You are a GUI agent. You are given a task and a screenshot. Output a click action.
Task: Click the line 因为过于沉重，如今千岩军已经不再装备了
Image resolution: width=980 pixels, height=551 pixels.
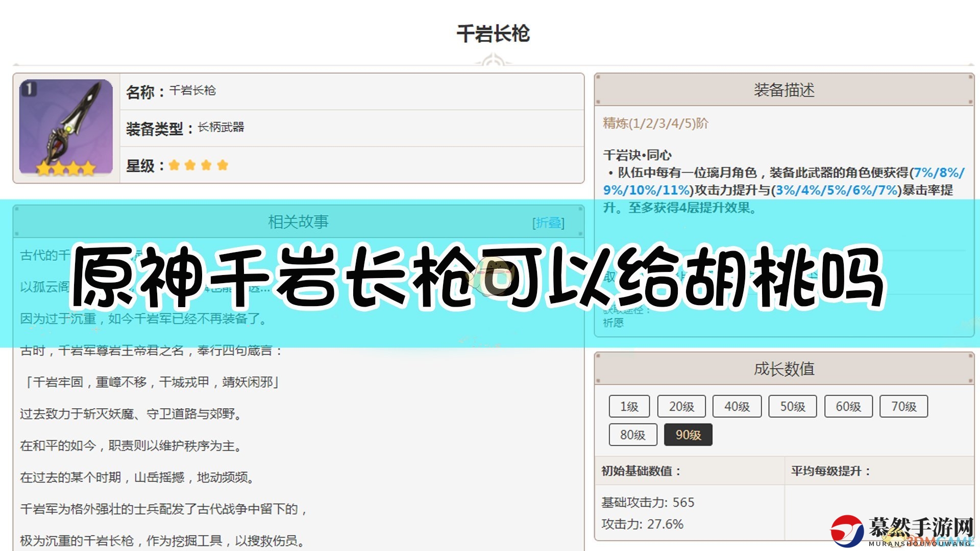pyautogui.click(x=143, y=319)
